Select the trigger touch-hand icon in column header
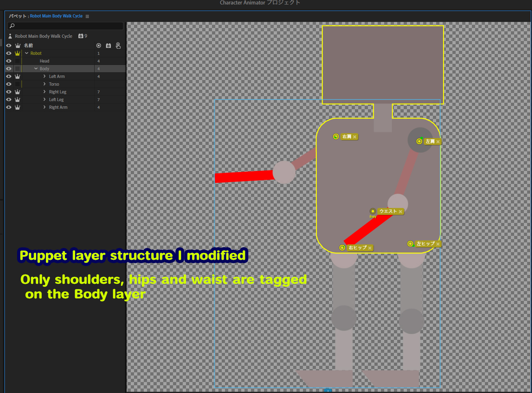Screen dimensions: 532x393 pyautogui.click(x=118, y=45)
